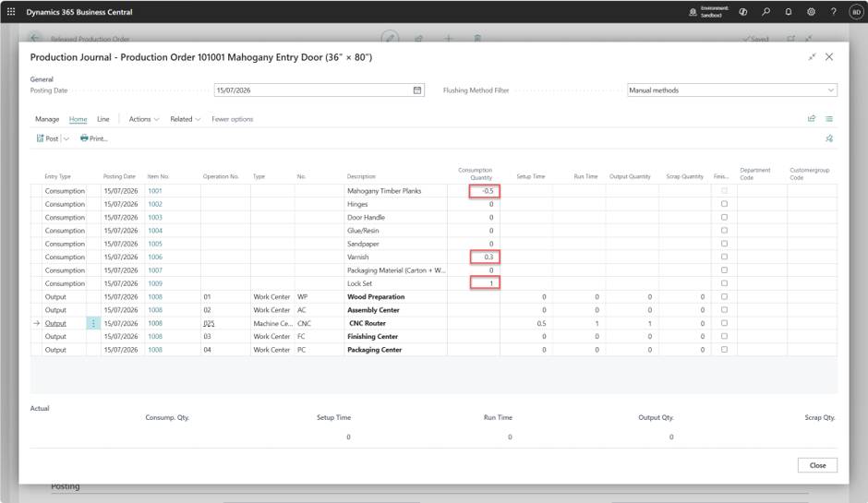Viewport: 868px width, 503px height.
Task: Switch to the Home tab
Action: pyautogui.click(x=78, y=119)
